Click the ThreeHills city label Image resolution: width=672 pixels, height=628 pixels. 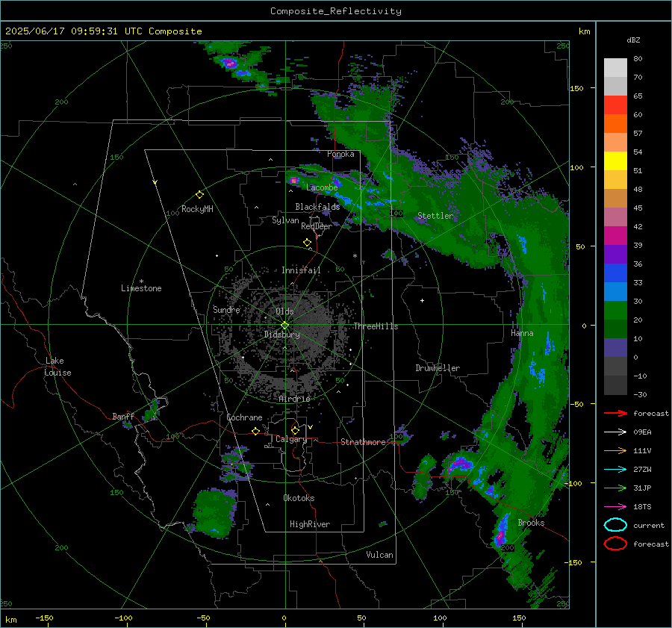[376, 326]
